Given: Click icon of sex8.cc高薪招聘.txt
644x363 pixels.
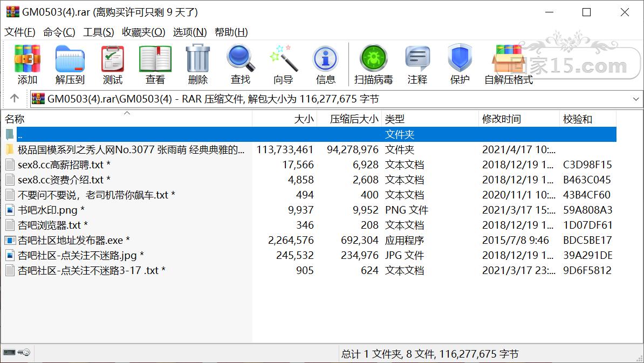Looking at the screenshot, I should [10, 165].
